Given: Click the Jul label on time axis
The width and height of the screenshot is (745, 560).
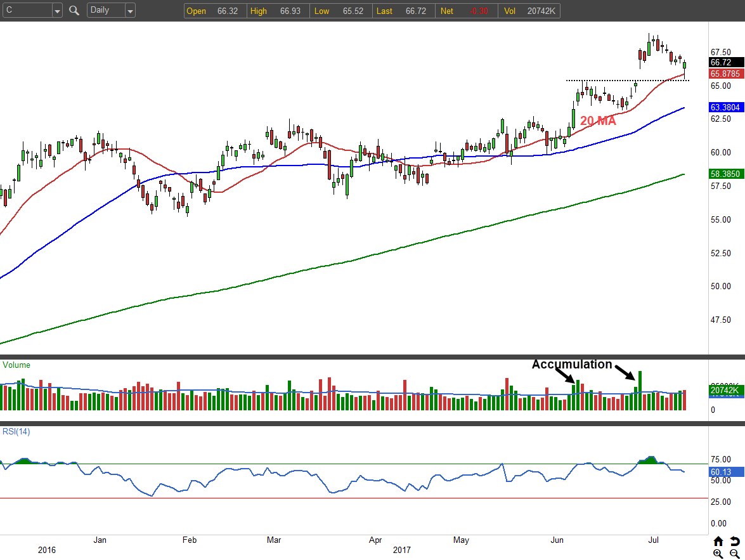Looking at the screenshot, I should click(x=654, y=540).
